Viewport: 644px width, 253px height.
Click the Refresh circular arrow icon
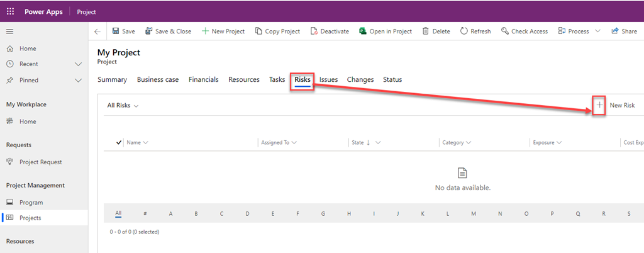464,31
